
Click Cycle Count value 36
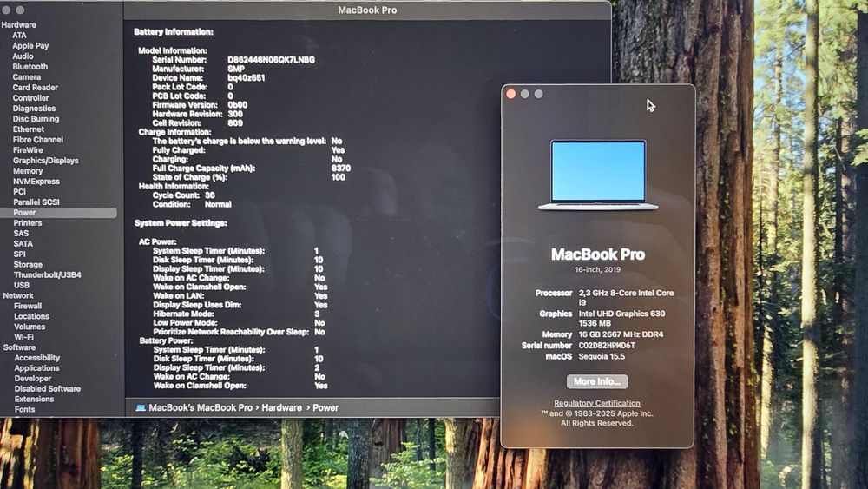tap(210, 195)
